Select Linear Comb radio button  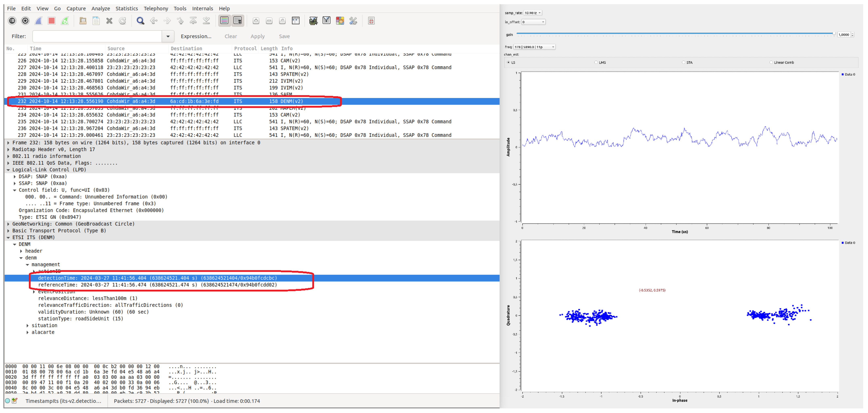(x=771, y=62)
